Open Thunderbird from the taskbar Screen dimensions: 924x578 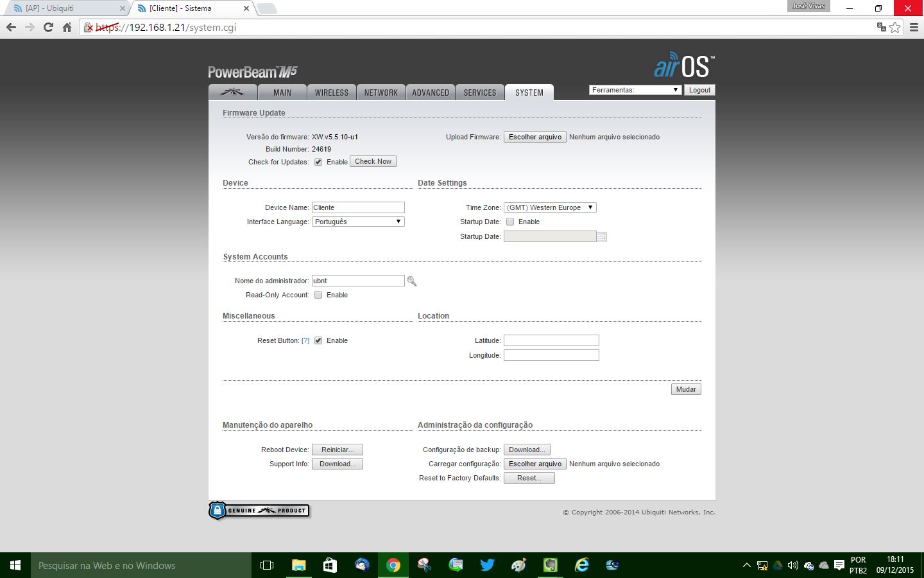pos(362,565)
